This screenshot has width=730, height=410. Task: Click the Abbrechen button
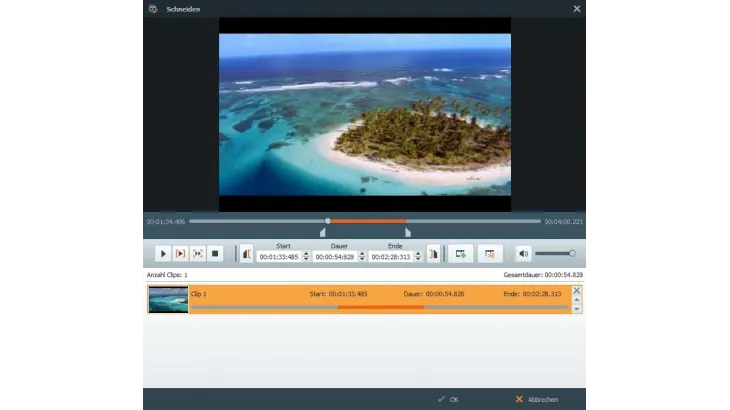[536, 399]
